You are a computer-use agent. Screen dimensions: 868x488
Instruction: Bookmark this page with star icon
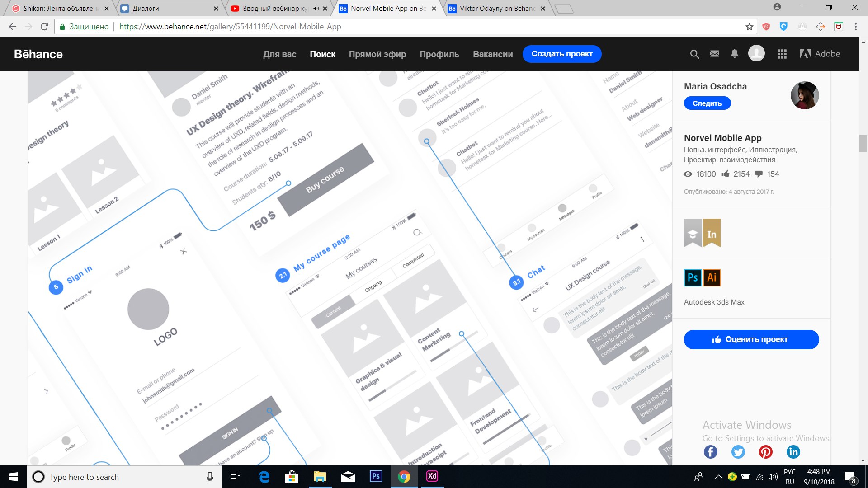click(750, 27)
